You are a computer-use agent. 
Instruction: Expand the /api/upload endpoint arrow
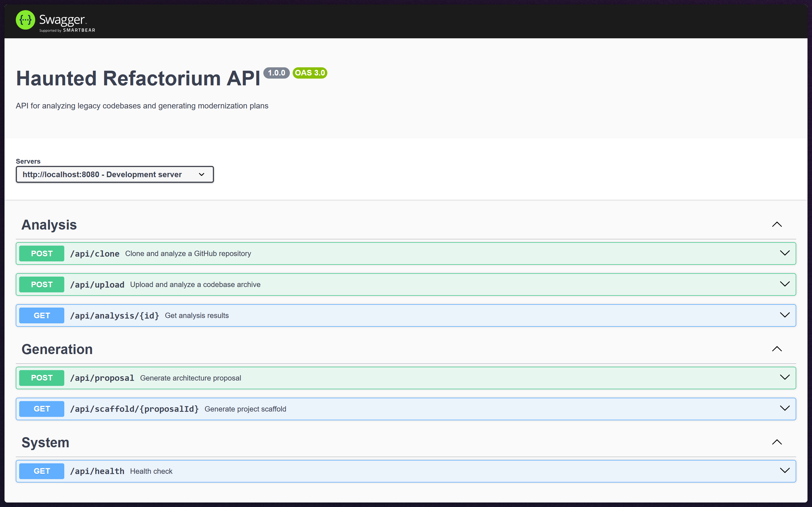click(x=784, y=284)
